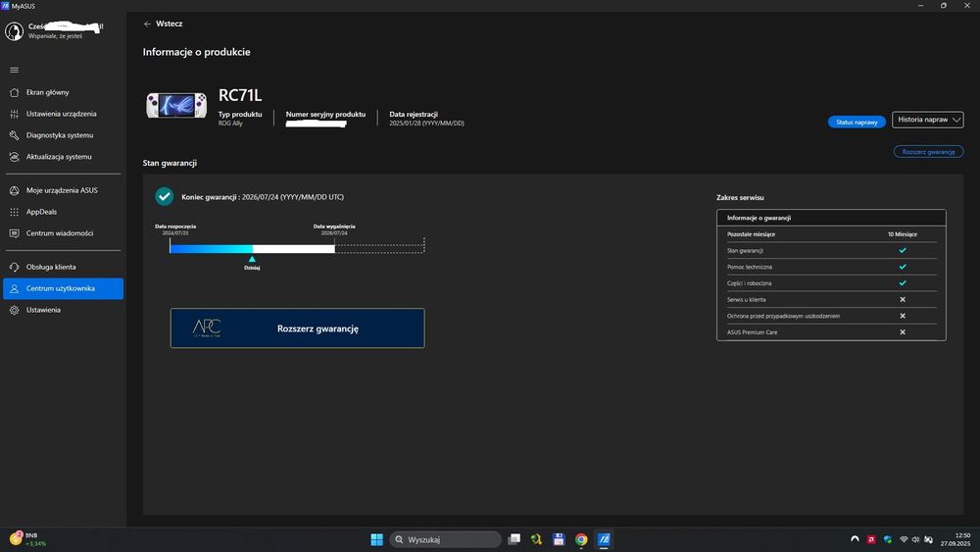Click the Centrum wiadomości message icon

click(x=15, y=233)
